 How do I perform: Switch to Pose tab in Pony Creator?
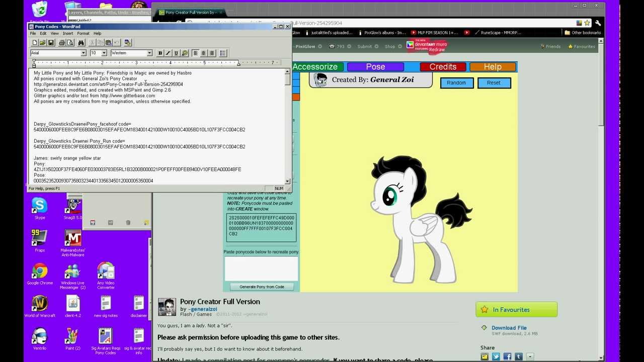click(x=375, y=67)
